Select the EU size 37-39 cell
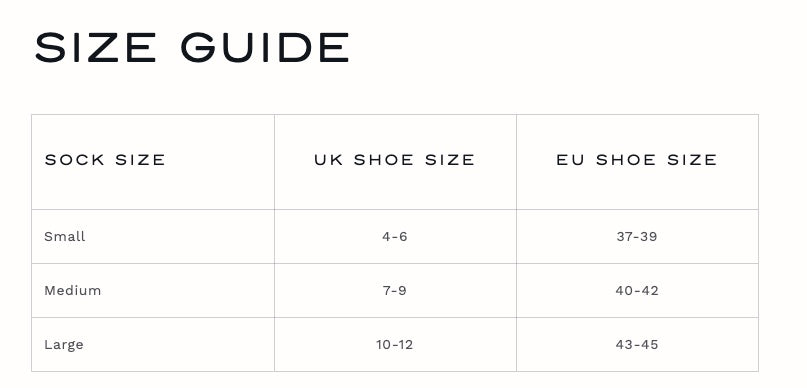This screenshot has height=388, width=807. pos(637,236)
